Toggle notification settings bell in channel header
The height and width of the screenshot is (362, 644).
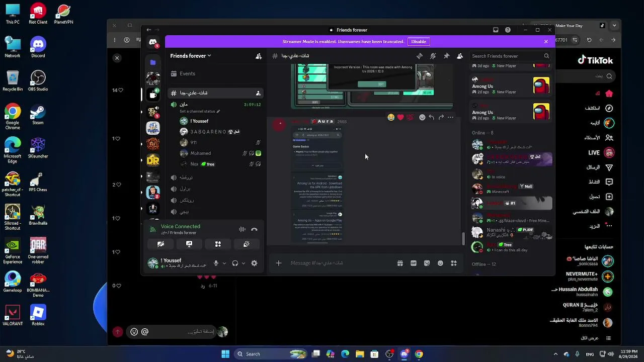pyautogui.click(x=433, y=56)
